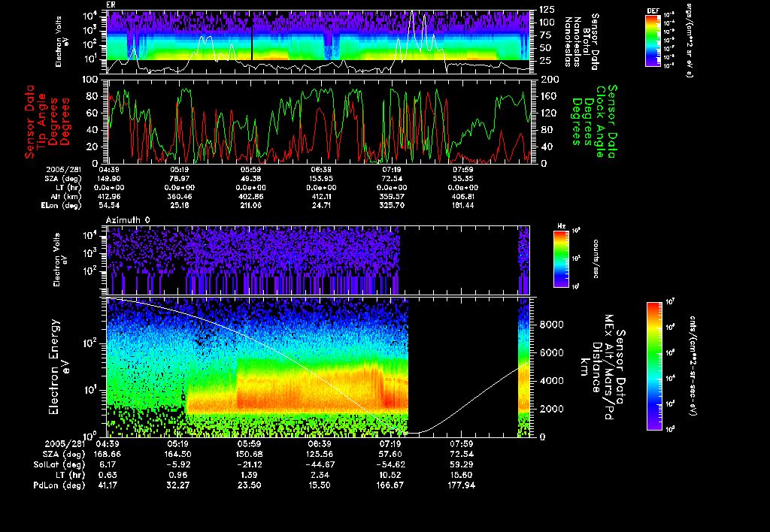Select the BTotal Nanoteslas axis label

click(x=582, y=42)
